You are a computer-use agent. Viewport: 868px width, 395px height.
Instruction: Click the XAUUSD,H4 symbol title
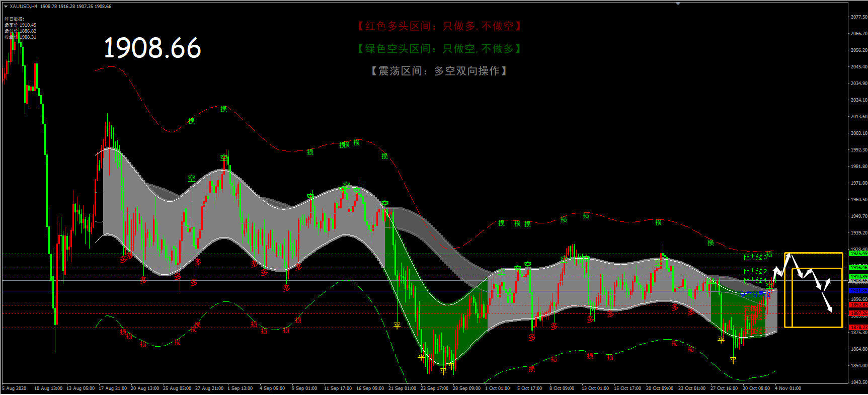pyautogui.click(x=23, y=7)
